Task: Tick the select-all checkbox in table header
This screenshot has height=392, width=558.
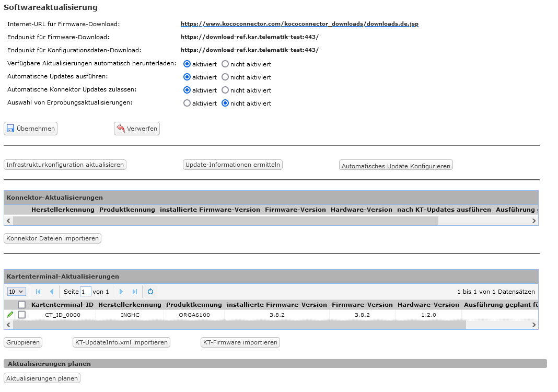Action: tap(22, 305)
